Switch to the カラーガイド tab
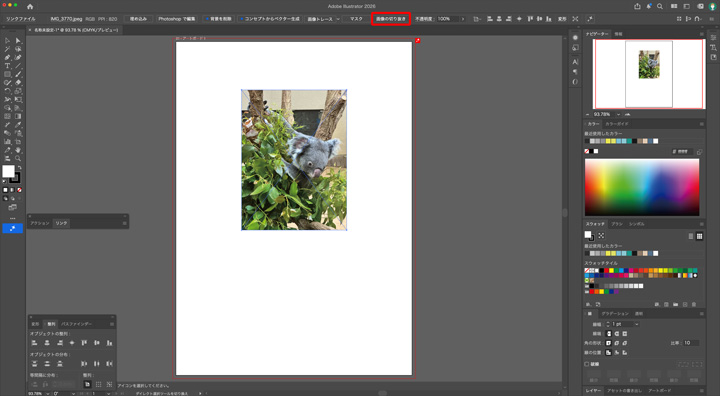 point(617,124)
